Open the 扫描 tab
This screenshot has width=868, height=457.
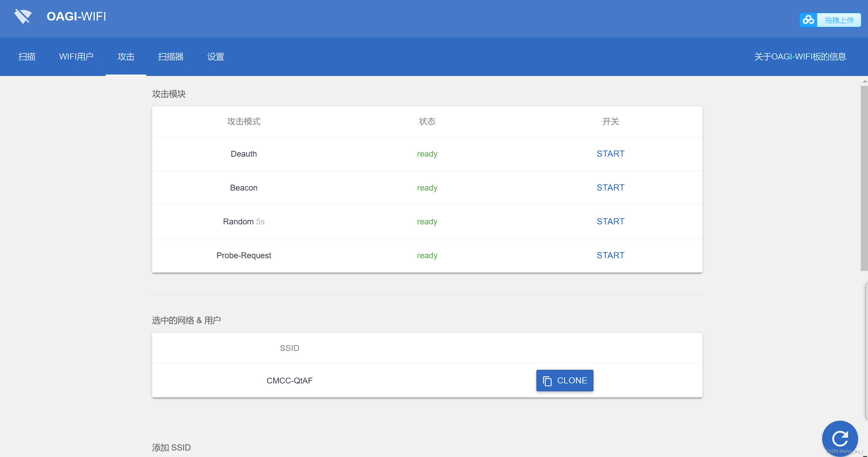click(27, 57)
